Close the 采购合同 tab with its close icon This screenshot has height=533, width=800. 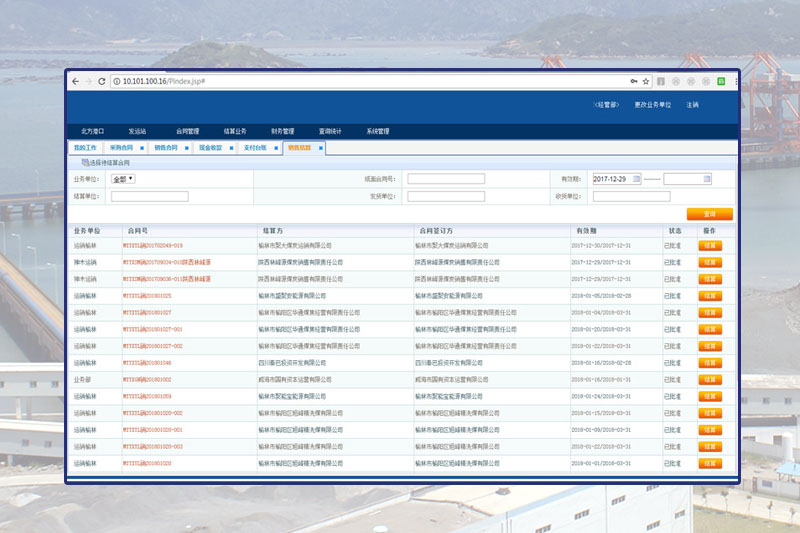pos(142,148)
